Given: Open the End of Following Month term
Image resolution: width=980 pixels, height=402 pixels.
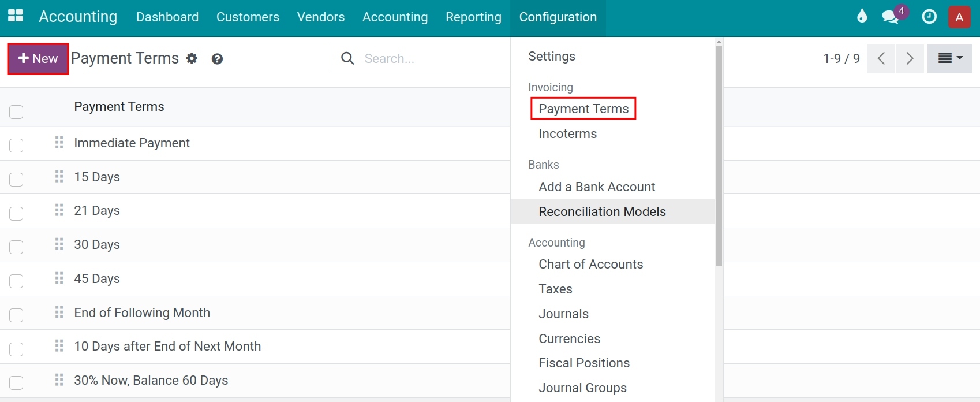Looking at the screenshot, I should [142, 312].
